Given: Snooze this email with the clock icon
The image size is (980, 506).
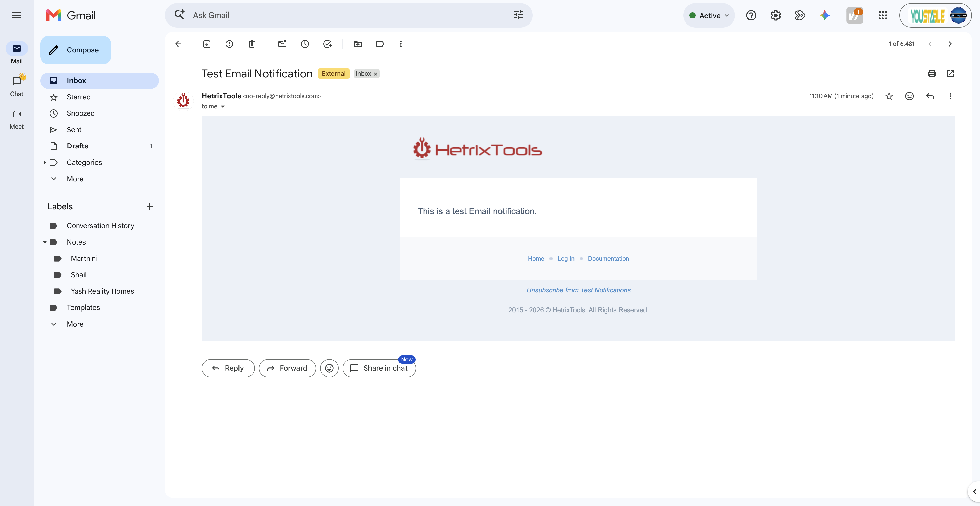Looking at the screenshot, I should click(x=305, y=44).
